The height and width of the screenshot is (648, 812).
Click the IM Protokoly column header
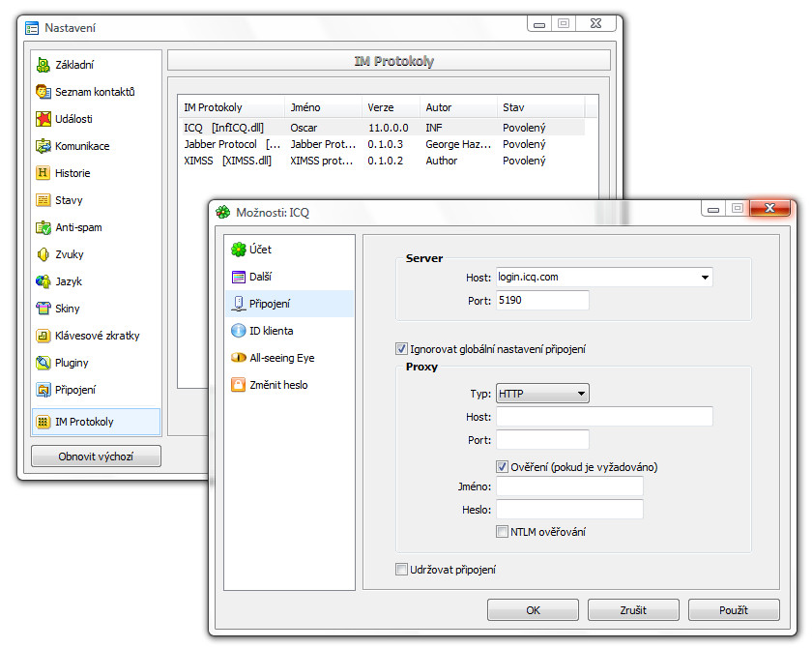click(x=231, y=107)
